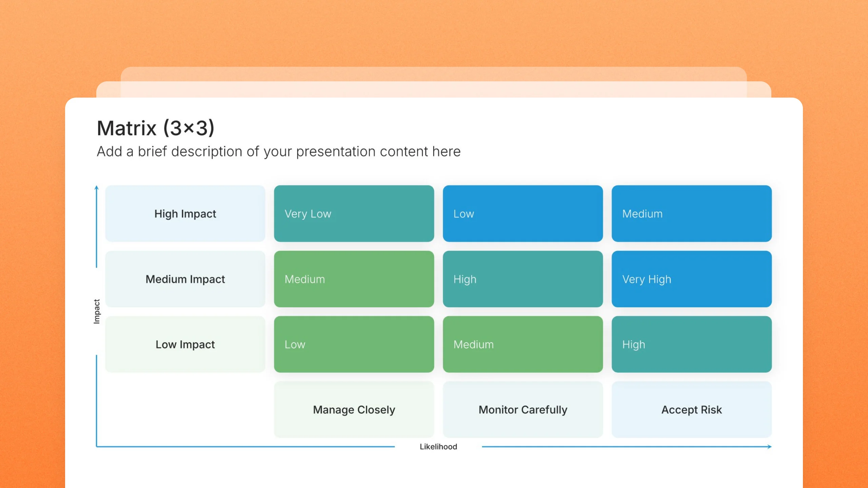Click the green 'Low' cell in Low Impact row

[354, 344]
